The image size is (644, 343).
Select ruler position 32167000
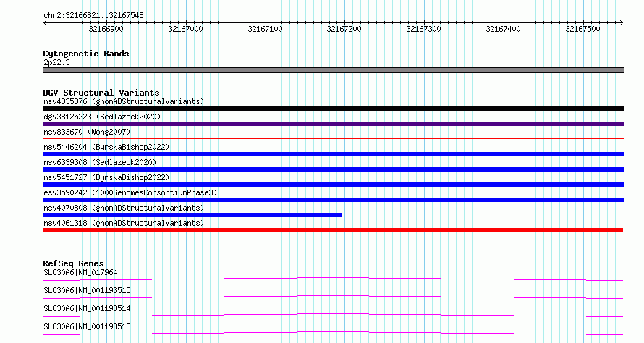click(x=186, y=29)
